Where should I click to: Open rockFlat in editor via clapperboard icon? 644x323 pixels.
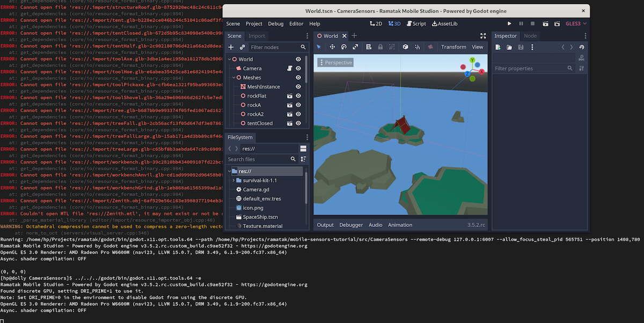point(289,96)
